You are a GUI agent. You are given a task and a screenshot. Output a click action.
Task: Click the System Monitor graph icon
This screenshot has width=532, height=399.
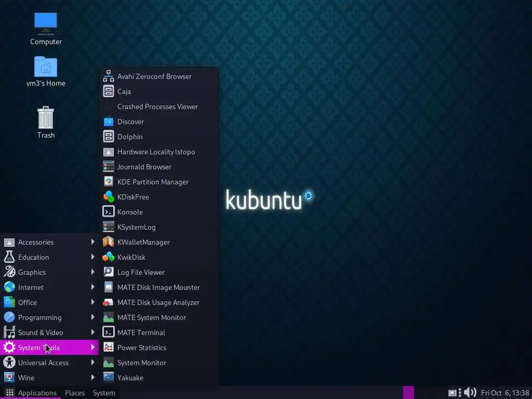click(108, 362)
